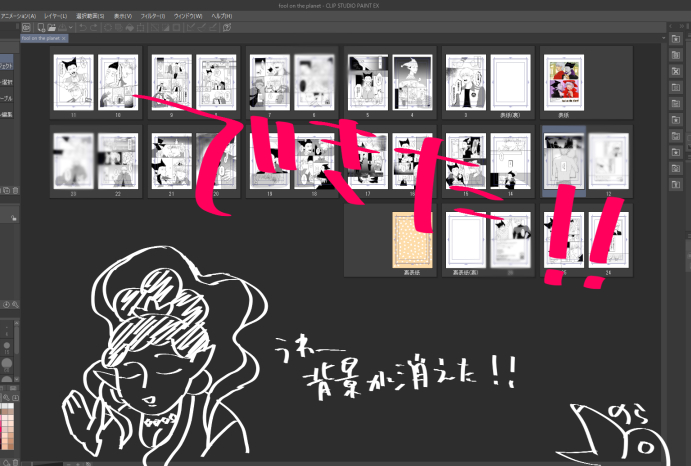
Task: Toggle the lock icon in left panel
Action: (x=14, y=217)
